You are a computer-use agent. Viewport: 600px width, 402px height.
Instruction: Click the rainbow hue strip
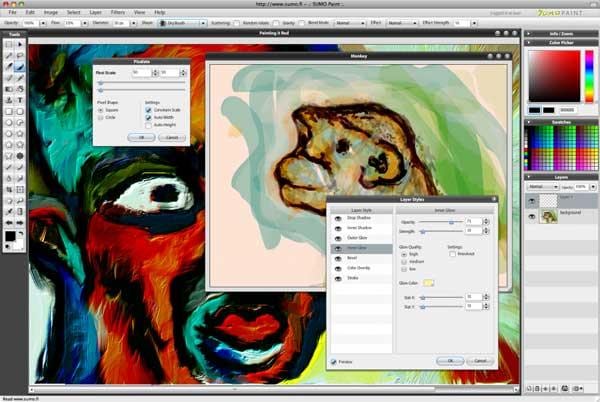coord(589,76)
